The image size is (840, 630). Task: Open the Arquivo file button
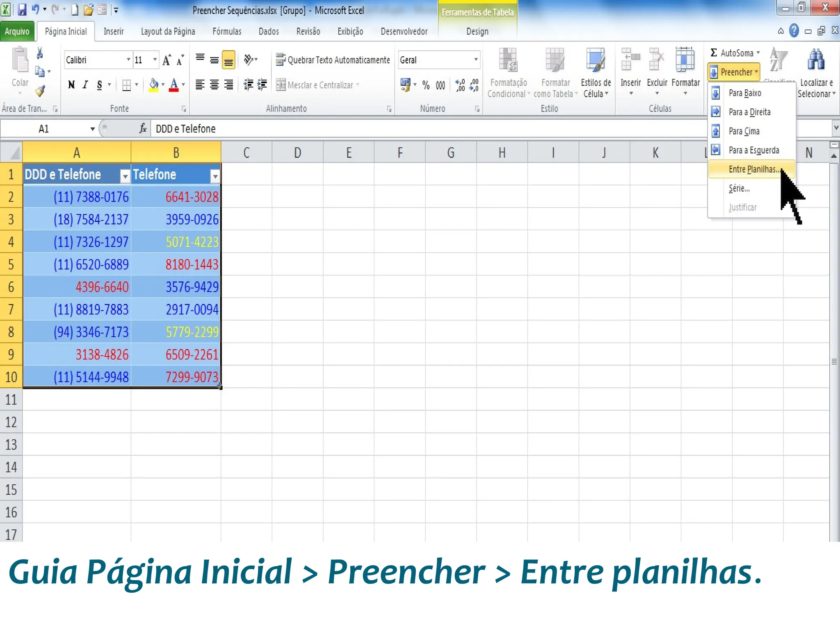[x=17, y=32]
